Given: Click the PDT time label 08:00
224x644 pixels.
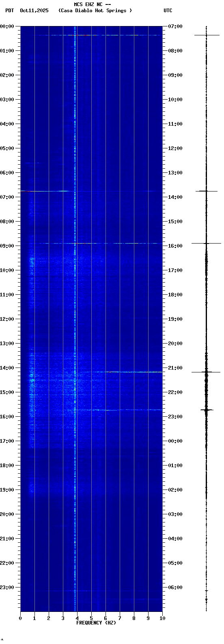Looking at the screenshot, I should point(7,222).
